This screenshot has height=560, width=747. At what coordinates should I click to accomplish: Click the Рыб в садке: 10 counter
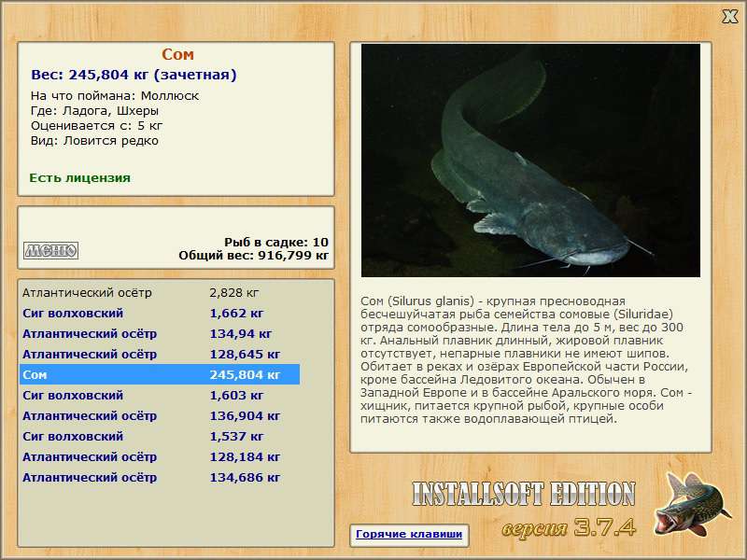pos(276,242)
